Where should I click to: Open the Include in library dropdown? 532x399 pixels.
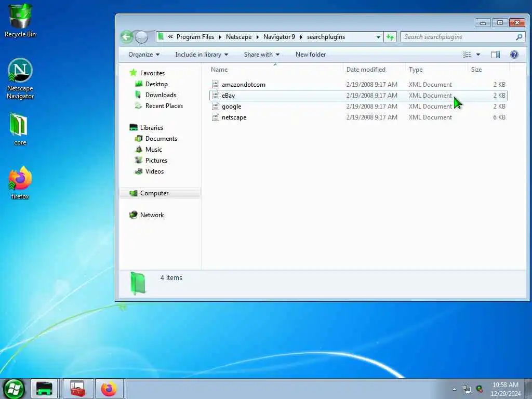coord(202,54)
